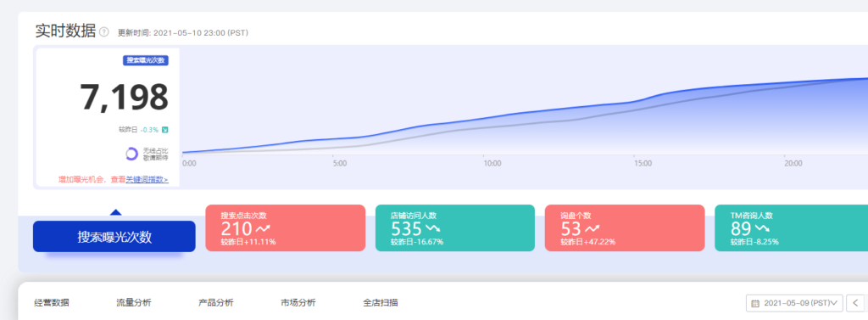Open the 2021-05-09 (PST) date dropdown

(x=794, y=303)
